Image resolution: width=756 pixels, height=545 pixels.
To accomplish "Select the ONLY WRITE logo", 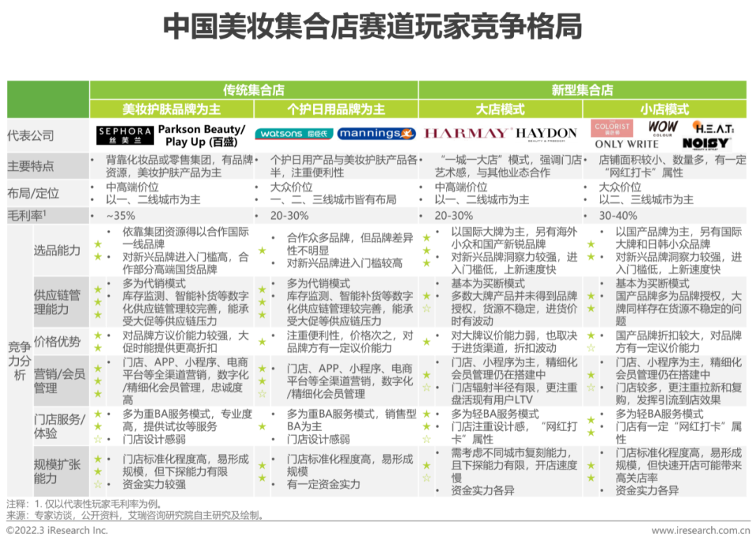I will 626,144.
